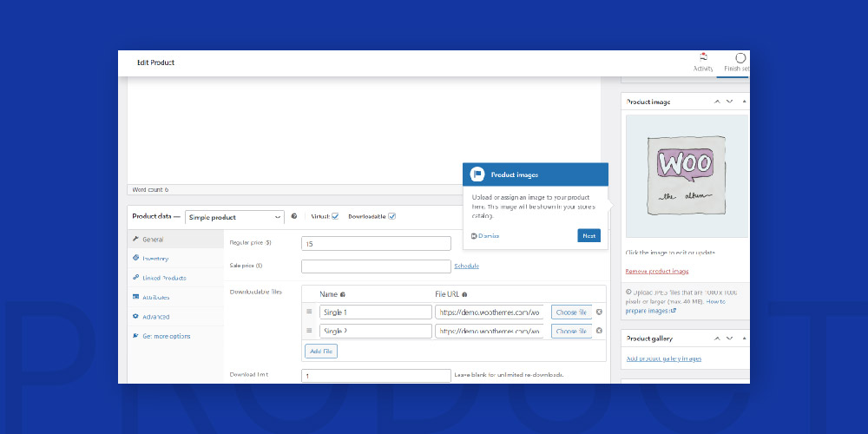
Task: Select the General tab
Action: pos(176,240)
